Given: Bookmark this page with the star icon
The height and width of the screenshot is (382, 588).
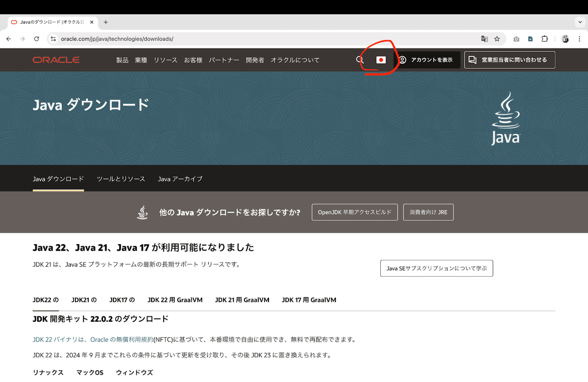Looking at the screenshot, I should click(497, 39).
